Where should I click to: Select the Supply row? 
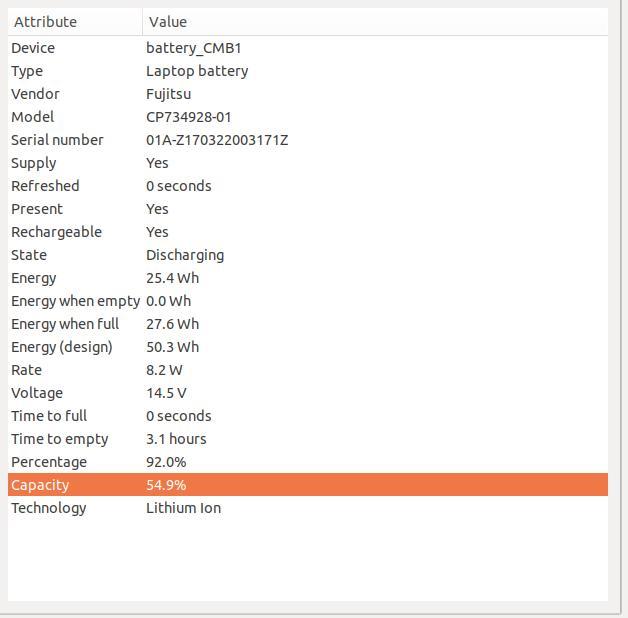pyautogui.click(x=308, y=163)
